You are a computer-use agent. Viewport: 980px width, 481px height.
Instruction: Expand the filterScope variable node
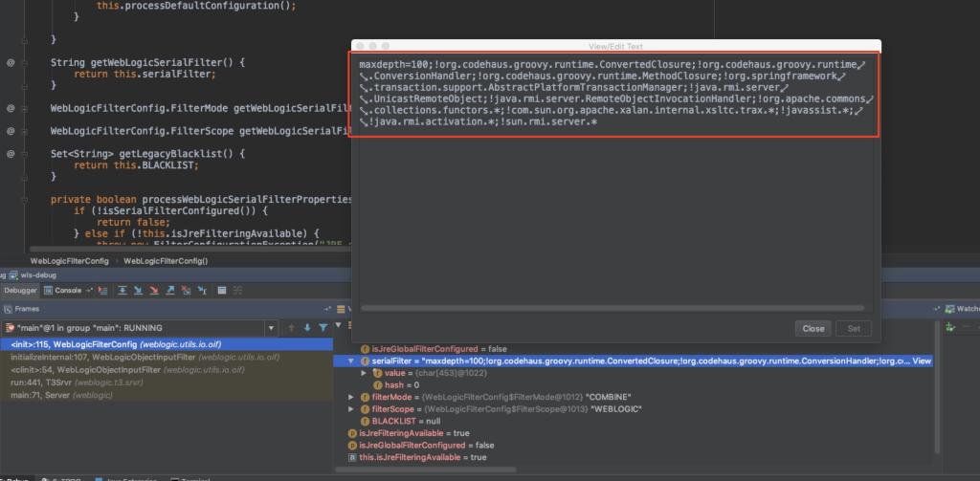pyautogui.click(x=351, y=409)
